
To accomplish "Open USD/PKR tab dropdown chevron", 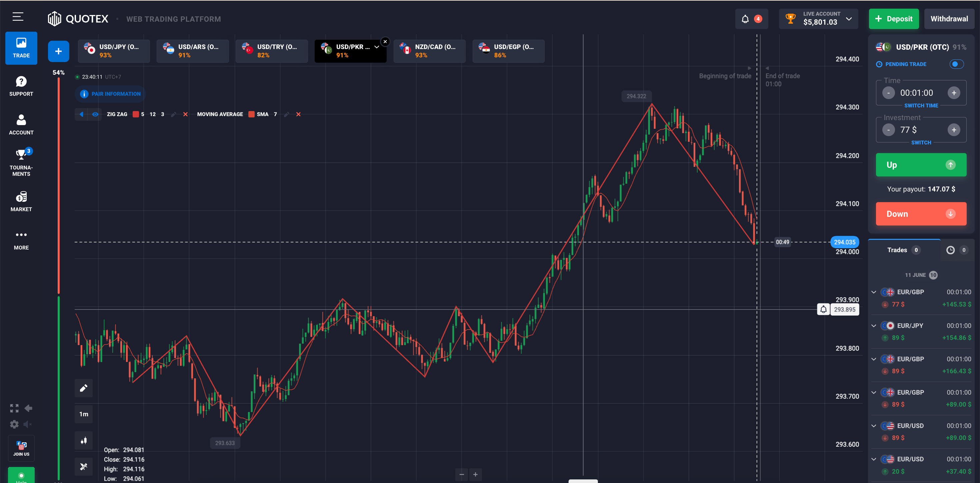I will point(377,47).
